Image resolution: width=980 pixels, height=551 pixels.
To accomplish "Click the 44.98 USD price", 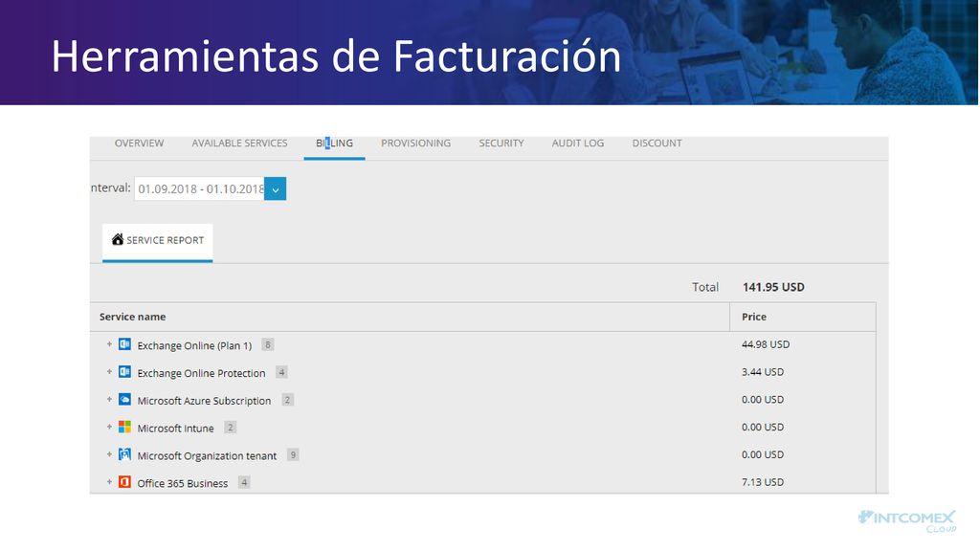I will point(766,344).
